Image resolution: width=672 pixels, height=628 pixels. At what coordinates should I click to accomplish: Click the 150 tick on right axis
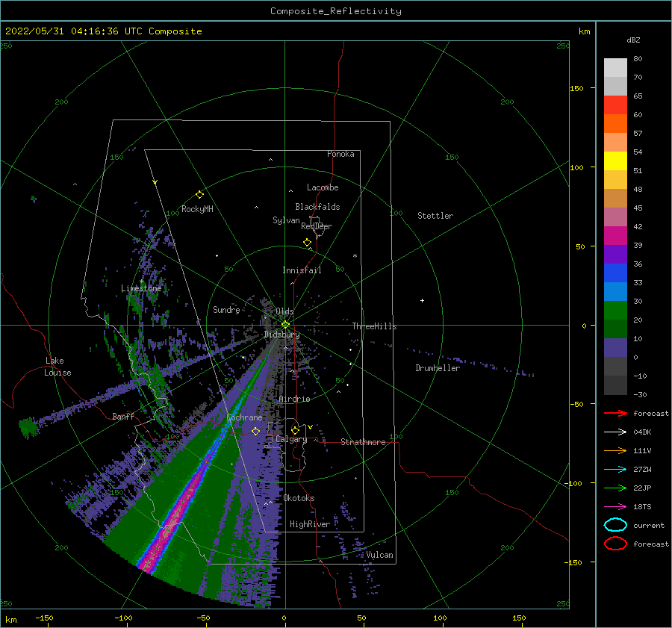(x=576, y=88)
